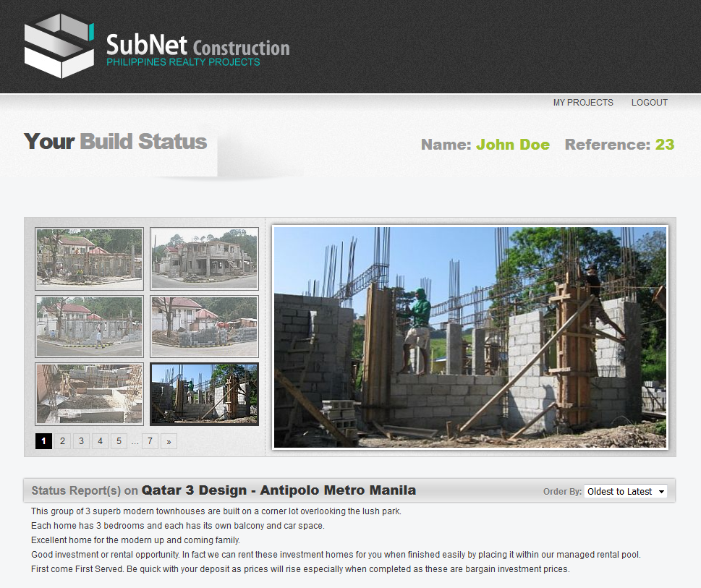Go to gallery page 7
Screen dimensions: 701x588
click(150, 440)
